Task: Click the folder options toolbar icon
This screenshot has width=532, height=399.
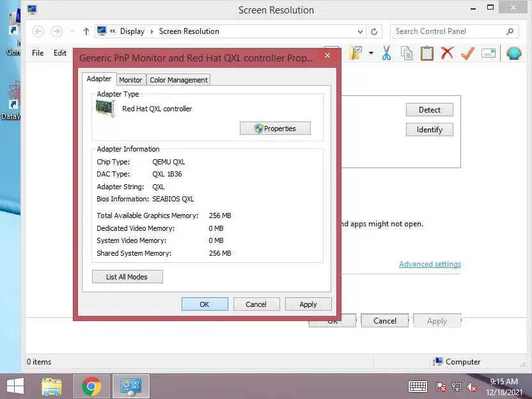Action: pos(356,53)
